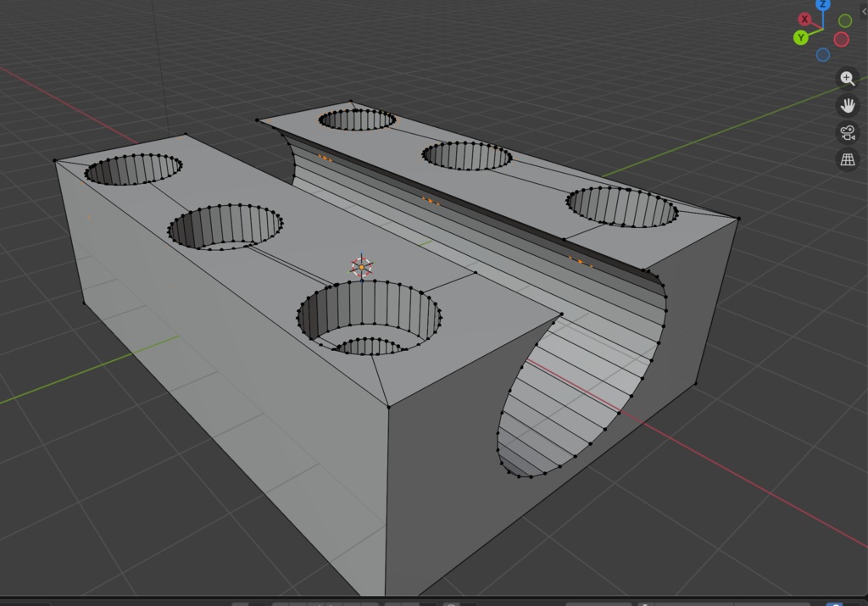Toggle camera view with the camera icon

[x=848, y=132]
